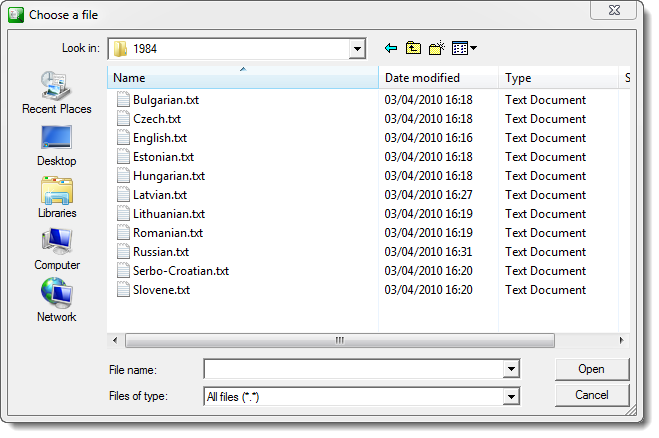
Task: Select the Serbo-Croatian.txt file
Action: 180,271
